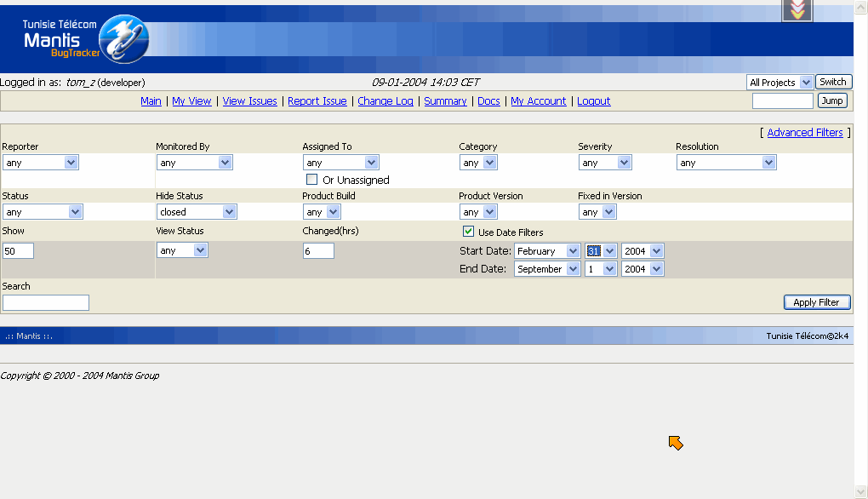
Task: Go to the My View menu link
Action: click(191, 101)
